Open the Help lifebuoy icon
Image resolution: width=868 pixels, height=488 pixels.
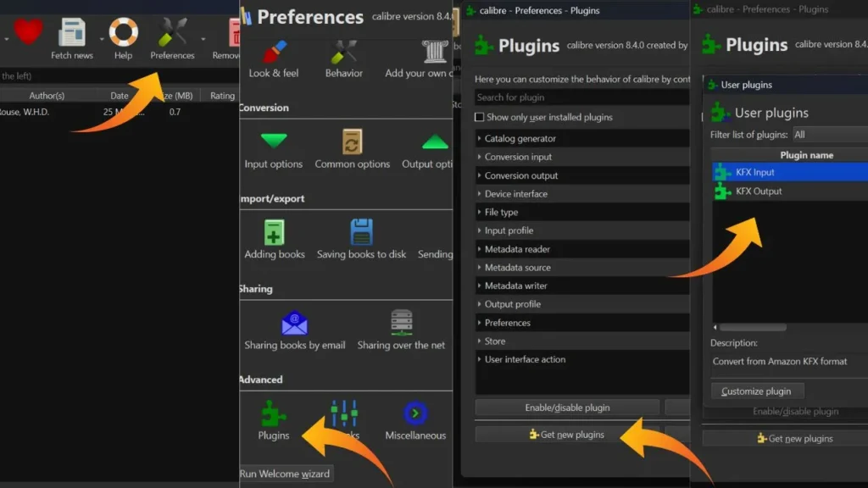(123, 39)
